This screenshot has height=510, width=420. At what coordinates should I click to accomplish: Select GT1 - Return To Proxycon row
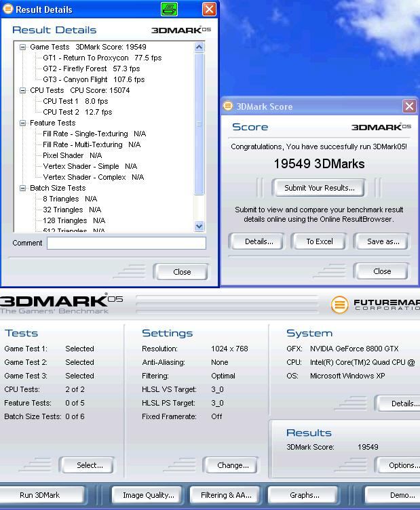pyautogui.click(x=102, y=58)
